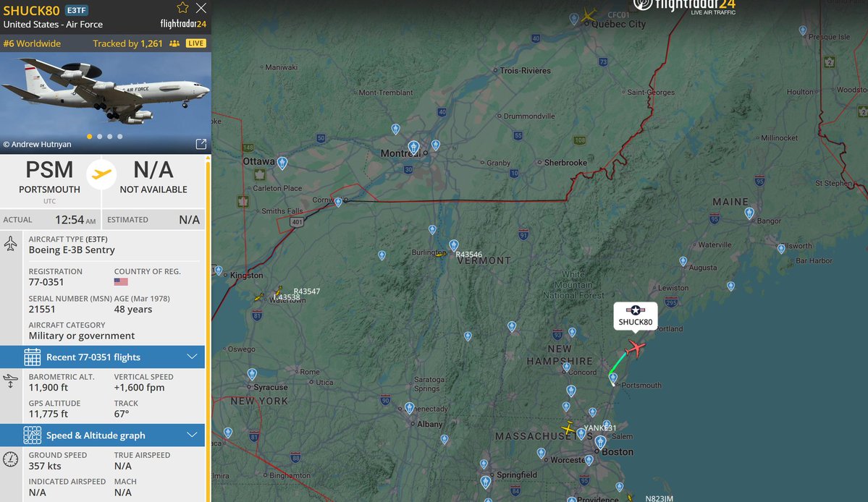The width and height of the screenshot is (868, 502).
Task: Click the SHUCK80 map callout label
Action: tap(636, 316)
